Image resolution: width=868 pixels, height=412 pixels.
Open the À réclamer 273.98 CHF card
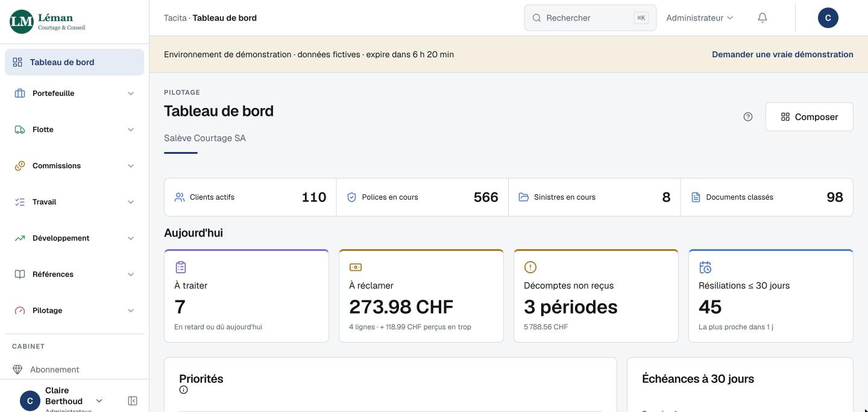pyautogui.click(x=421, y=296)
